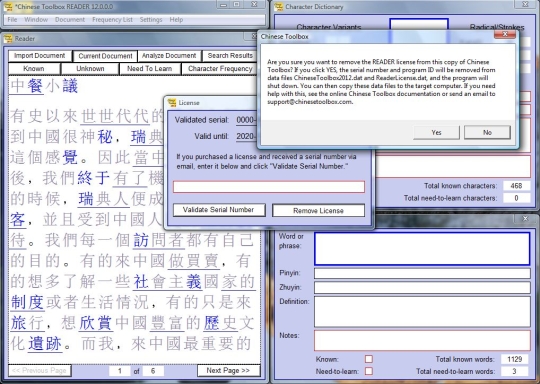The image size is (540, 384).
Task: Select the Need To Learn tab
Action: (149, 69)
